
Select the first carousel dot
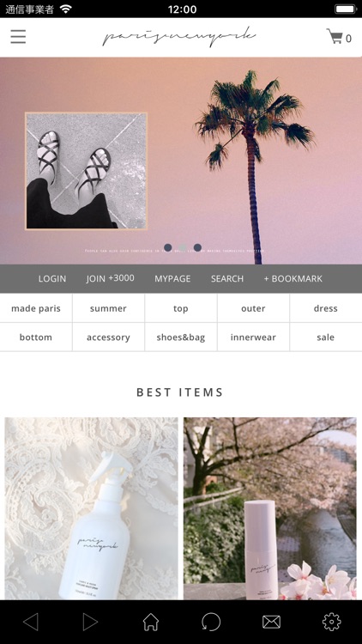point(167,247)
